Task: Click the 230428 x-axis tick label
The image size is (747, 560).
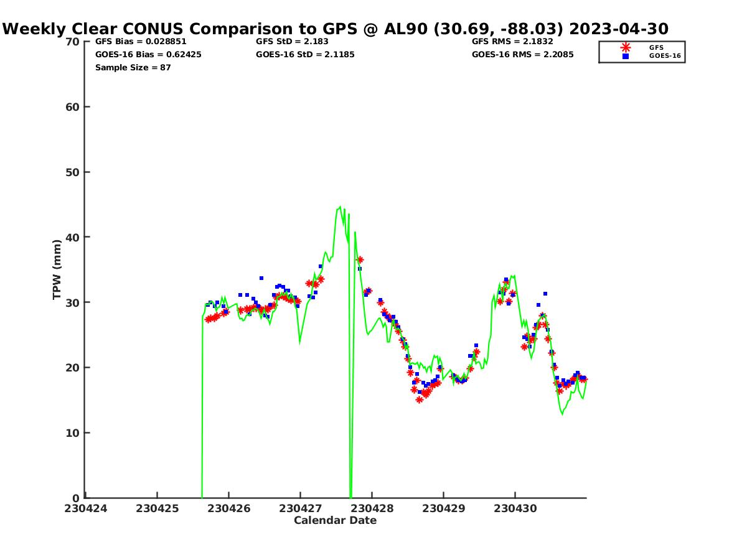Action: tap(372, 508)
